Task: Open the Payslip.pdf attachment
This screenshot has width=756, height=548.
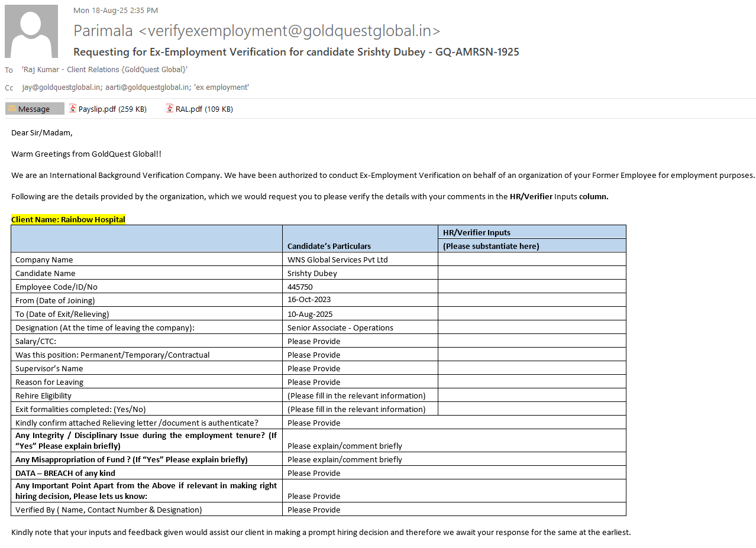Action: pyautogui.click(x=108, y=109)
